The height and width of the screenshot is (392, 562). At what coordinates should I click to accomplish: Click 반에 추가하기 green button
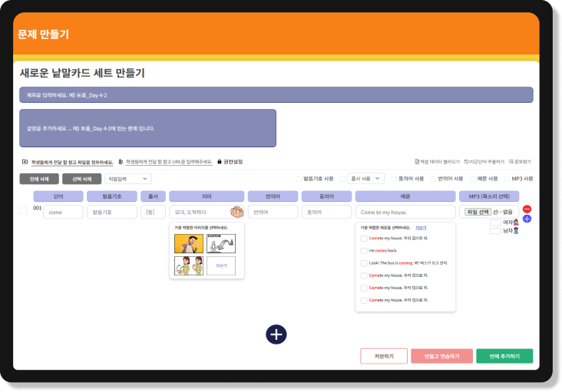click(x=504, y=356)
